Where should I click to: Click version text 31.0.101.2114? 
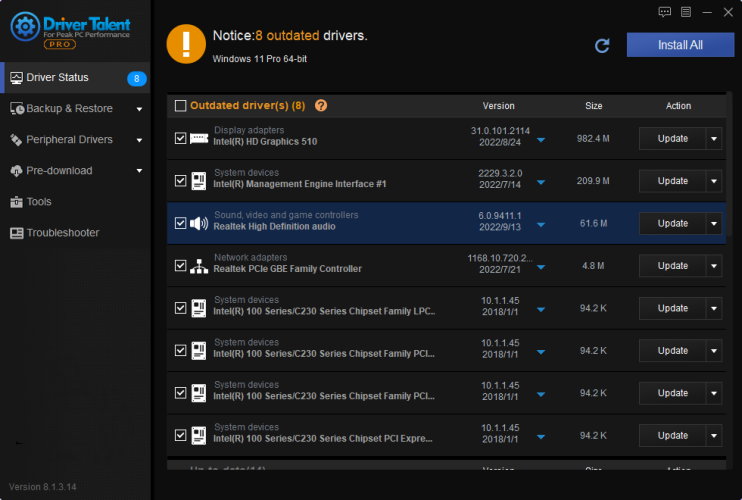pyautogui.click(x=500, y=131)
